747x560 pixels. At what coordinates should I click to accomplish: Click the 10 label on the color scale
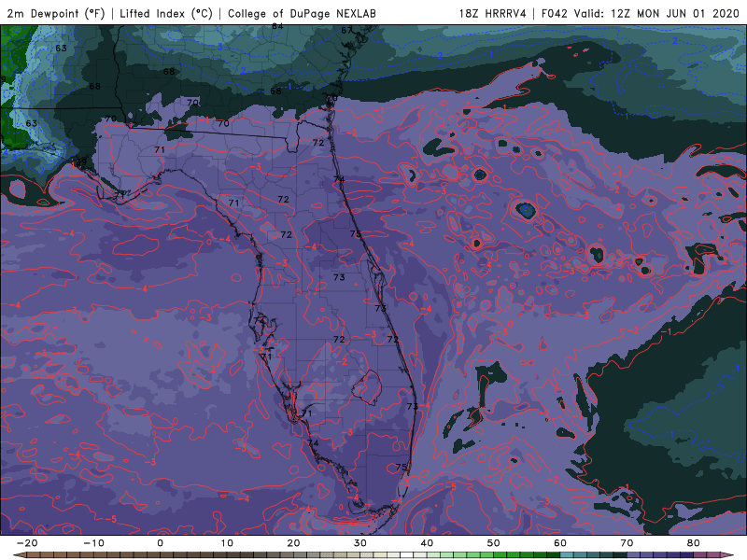click(x=227, y=543)
